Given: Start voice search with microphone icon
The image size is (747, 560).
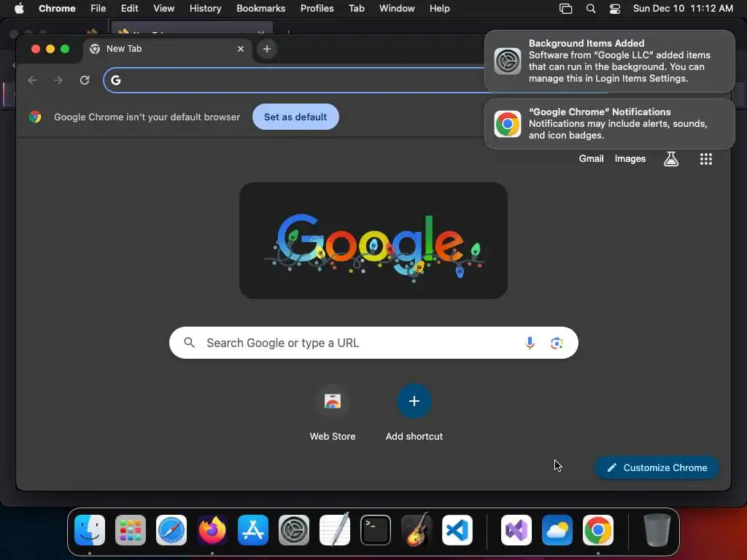Looking at the screenshot, I should [530, 343].
